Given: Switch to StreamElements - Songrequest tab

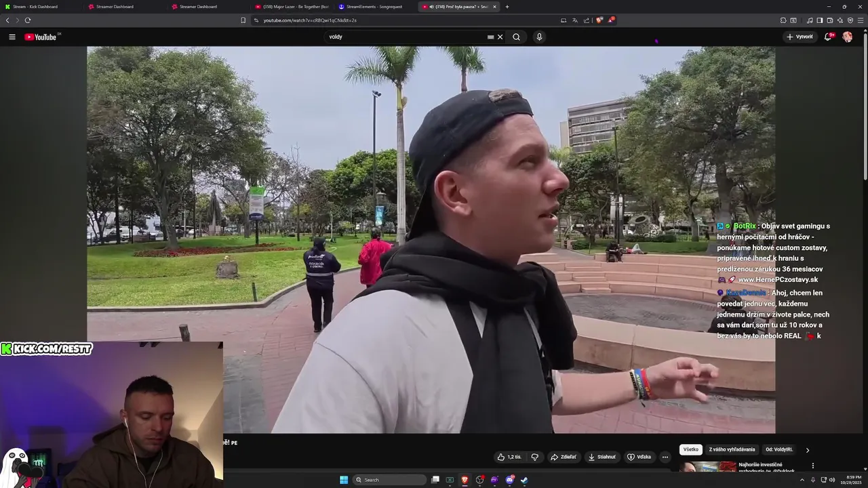Looking at the screenshot, I should [375, 7].
